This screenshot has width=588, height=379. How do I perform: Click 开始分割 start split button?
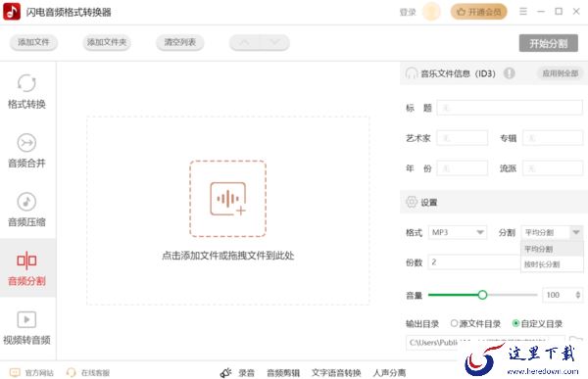coord(548,43)
